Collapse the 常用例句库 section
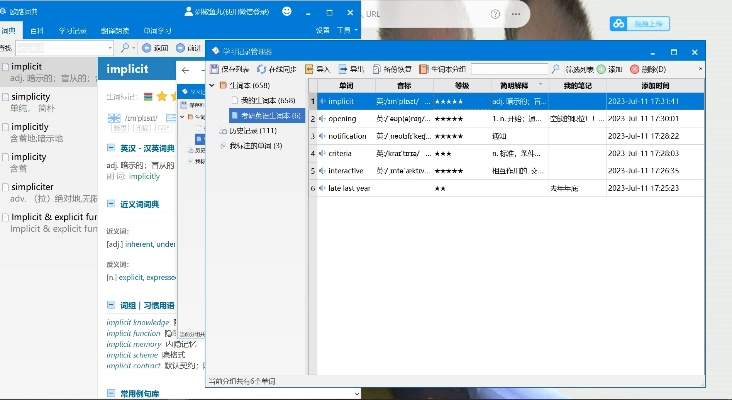732x400 pixels. [111, 393]
